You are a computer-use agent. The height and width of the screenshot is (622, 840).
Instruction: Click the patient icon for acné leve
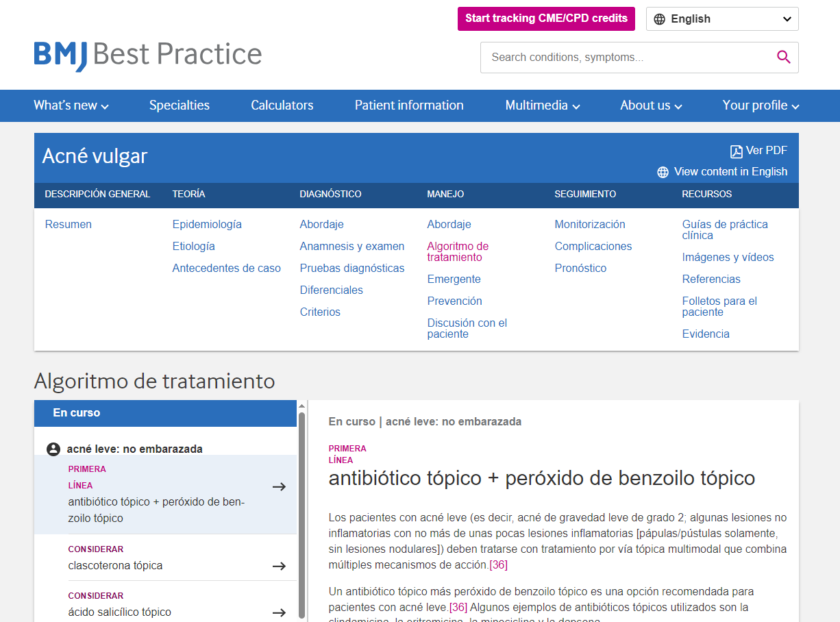(x=53, y=449)
